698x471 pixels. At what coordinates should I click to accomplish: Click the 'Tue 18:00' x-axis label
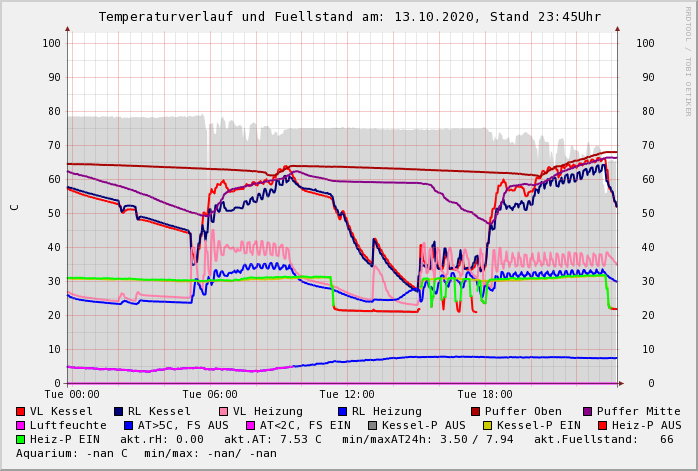pyautogui.click(x=484, y=394)
